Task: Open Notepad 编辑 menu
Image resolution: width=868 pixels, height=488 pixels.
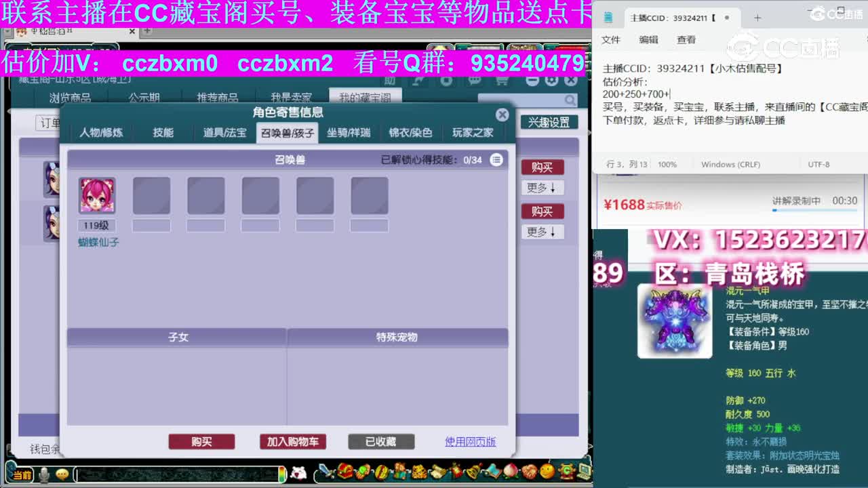Action: point(648,40)
